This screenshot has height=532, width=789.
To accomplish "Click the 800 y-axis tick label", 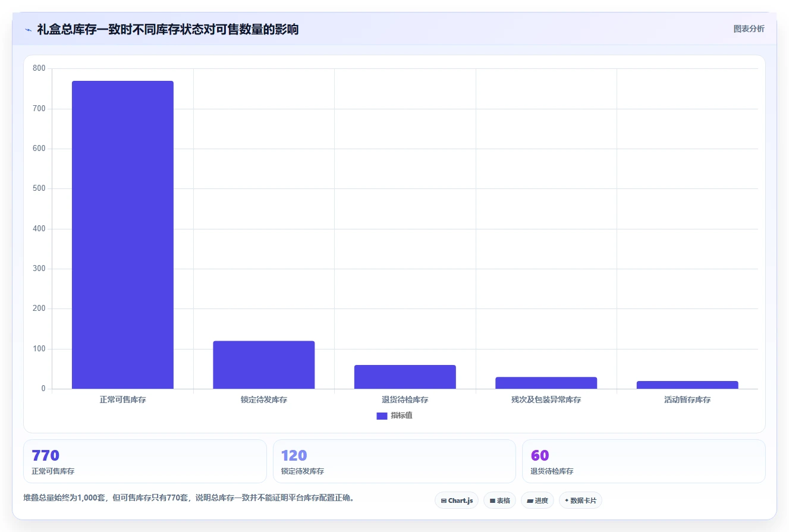I will click(39, 68).
